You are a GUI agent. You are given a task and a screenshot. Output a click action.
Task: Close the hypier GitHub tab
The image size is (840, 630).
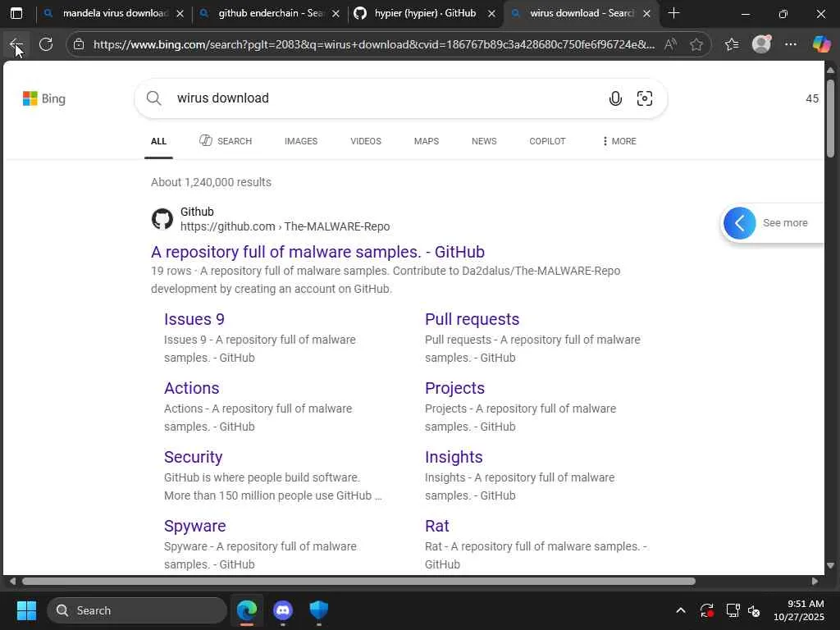pyautogui.click(x=491, y=14)
